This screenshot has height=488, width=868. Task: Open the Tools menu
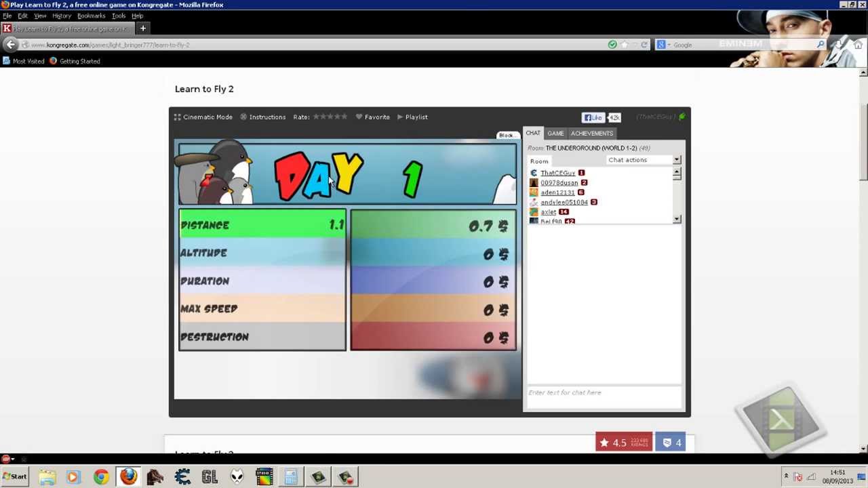click(x=119, y=16)
